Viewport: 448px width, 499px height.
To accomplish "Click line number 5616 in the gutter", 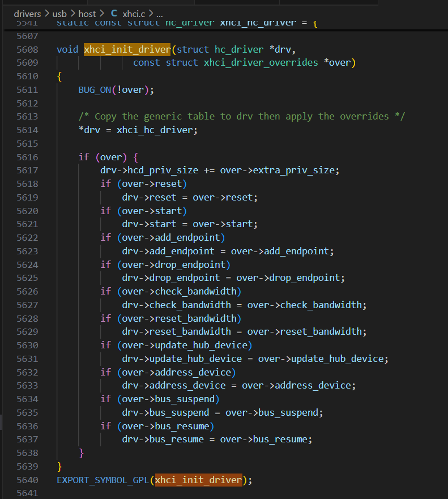I will pyautogui.click(x=27, y=157).
